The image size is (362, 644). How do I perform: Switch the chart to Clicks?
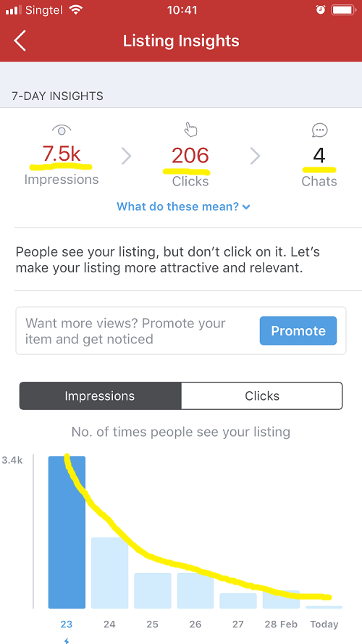[262, 396]
